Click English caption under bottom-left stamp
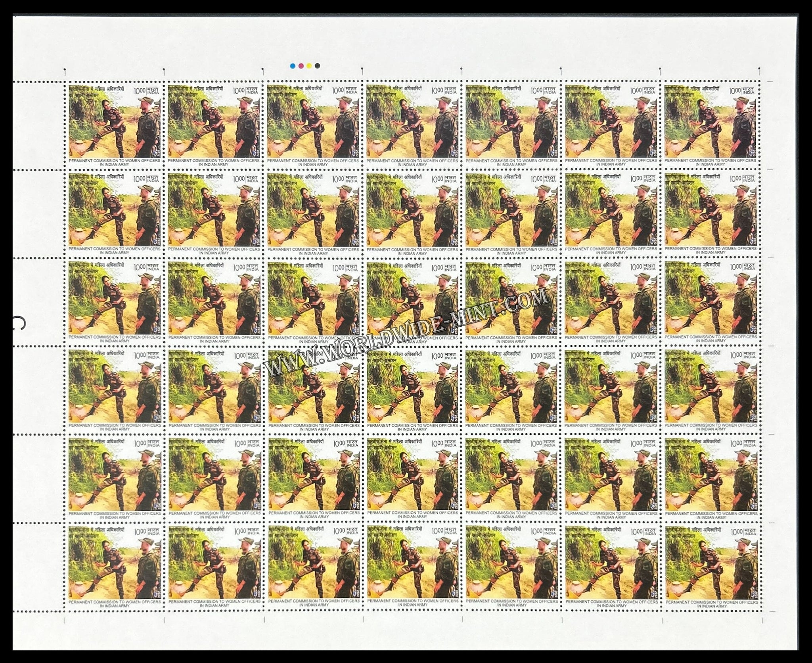The height and width of the screenshot is (663, 812). pos(115,603)
